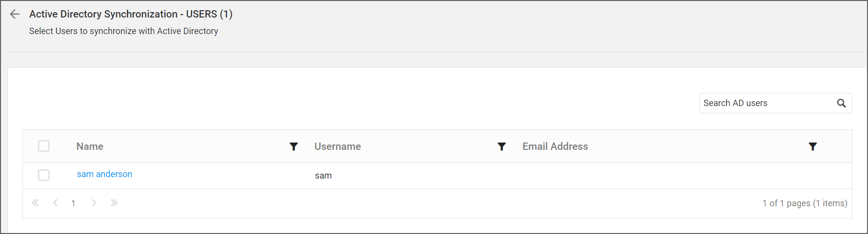This screenshot has height=234, width=868.
Task: Open the Email Address column filter
Action: (813, 146)
